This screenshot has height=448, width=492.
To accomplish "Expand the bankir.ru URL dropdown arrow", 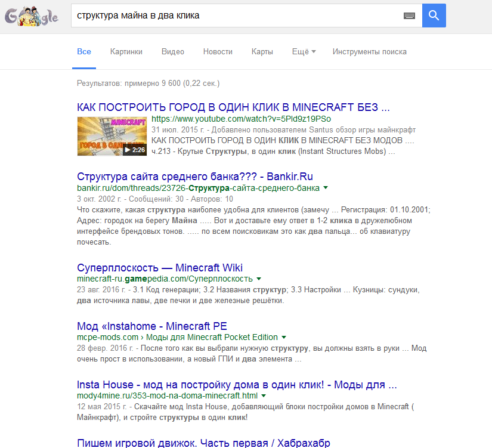I will (326, 188).
